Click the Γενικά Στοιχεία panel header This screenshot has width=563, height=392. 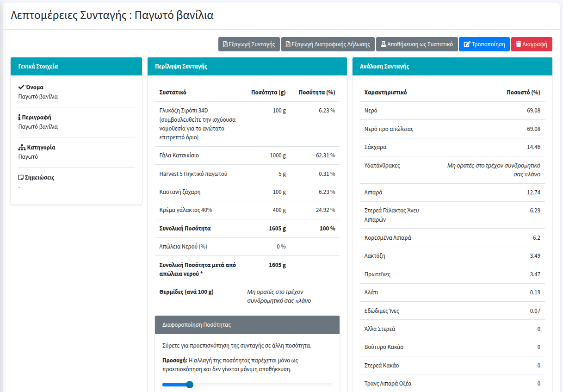point(76,66)
